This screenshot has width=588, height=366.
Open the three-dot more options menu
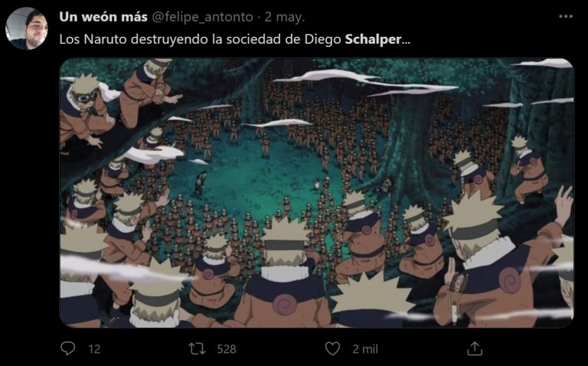pos(566,17)
